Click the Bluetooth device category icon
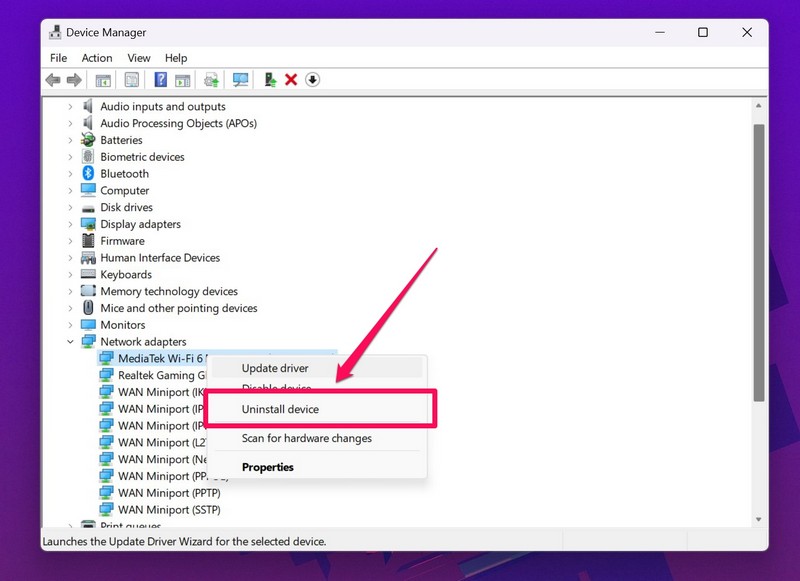 [x=89, y=174]
